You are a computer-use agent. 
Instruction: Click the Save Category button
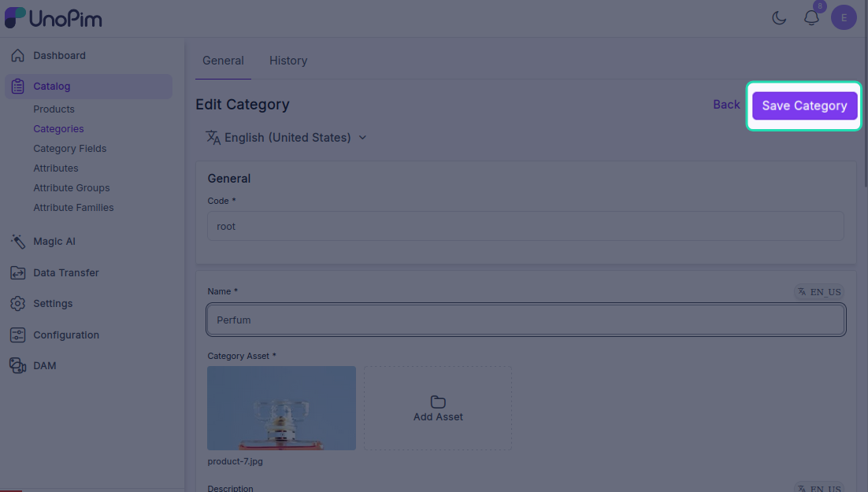[x=804, y=105]
